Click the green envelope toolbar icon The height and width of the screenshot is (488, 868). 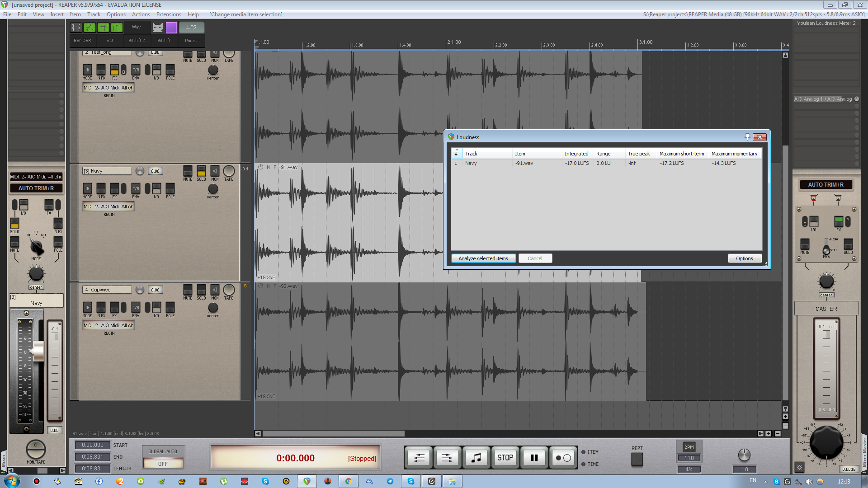coord(90,28)
